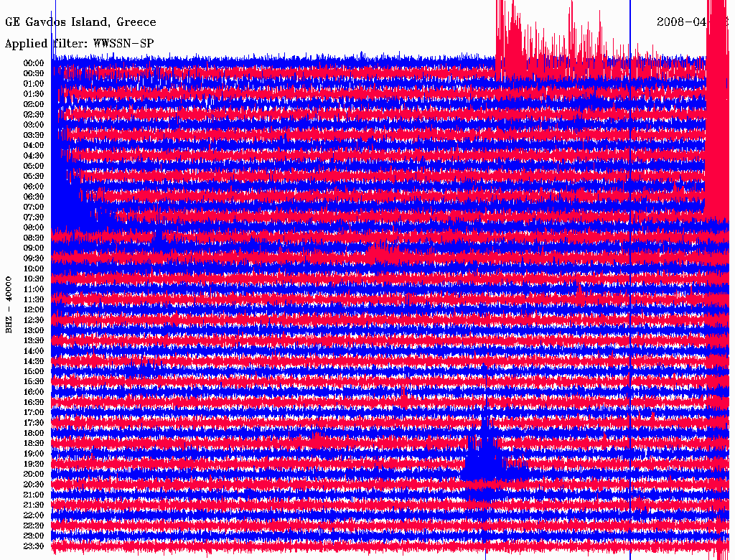Click the 00:30 time label

tap(33, 73)
